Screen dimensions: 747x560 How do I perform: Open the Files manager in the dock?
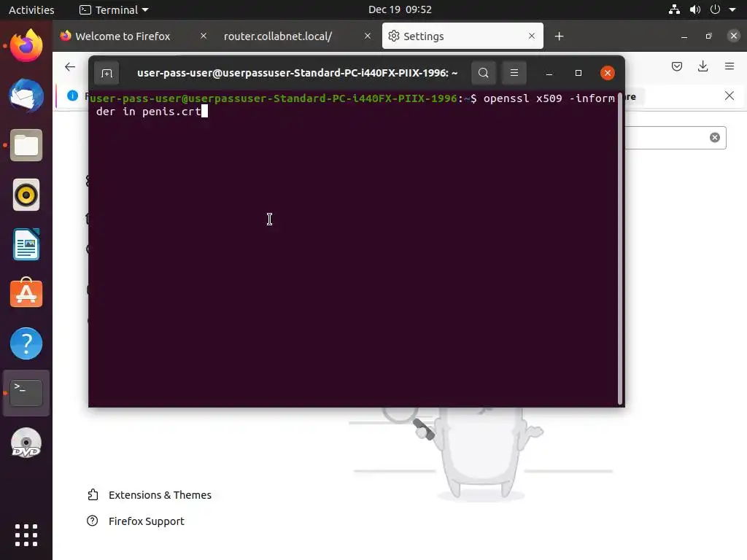(x=26, y=145)
